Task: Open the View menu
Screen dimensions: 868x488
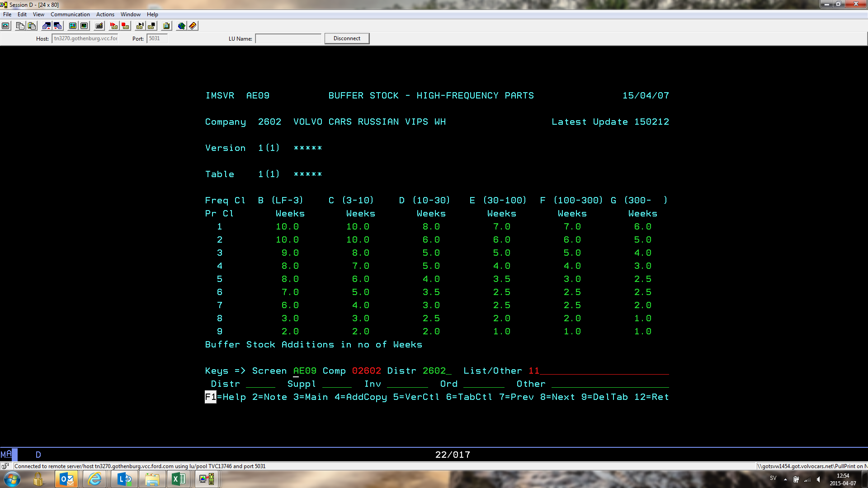Action: (38, 14)
